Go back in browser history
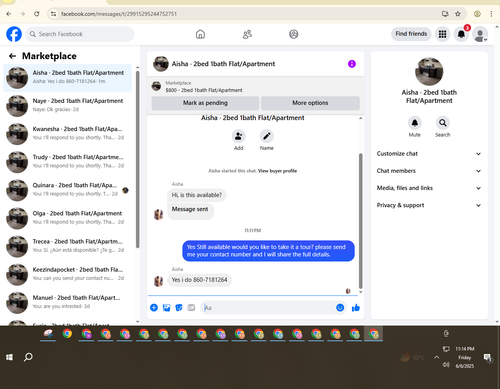The height and width of the screenshot is (389, 500). click(x=9, y=14)
